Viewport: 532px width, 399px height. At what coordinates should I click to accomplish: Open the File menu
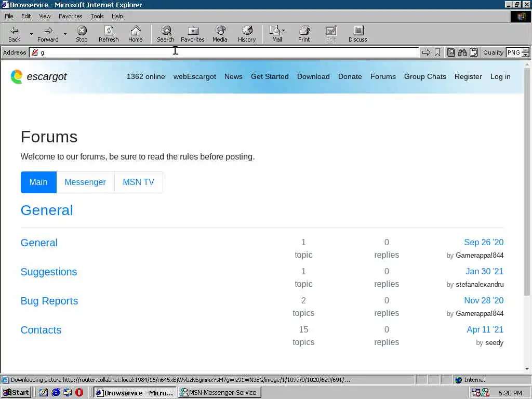pos(9,16)
